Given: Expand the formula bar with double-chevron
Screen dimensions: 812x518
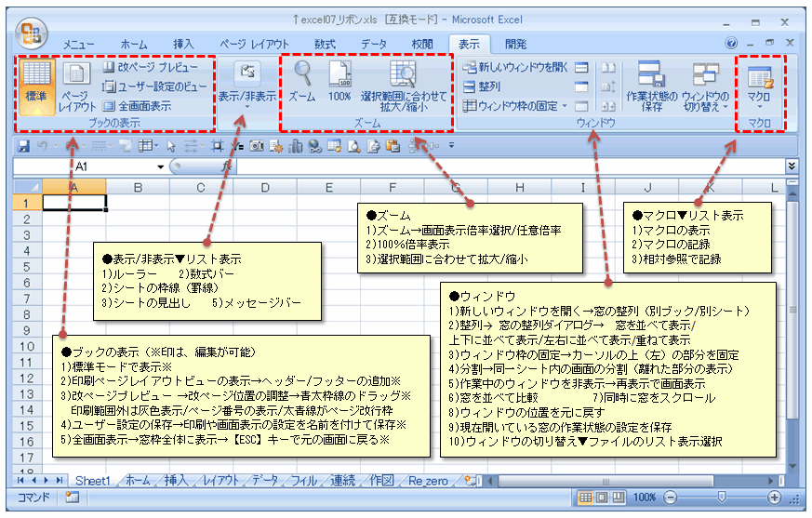Looking at the screenshot, I should [792, 166].
